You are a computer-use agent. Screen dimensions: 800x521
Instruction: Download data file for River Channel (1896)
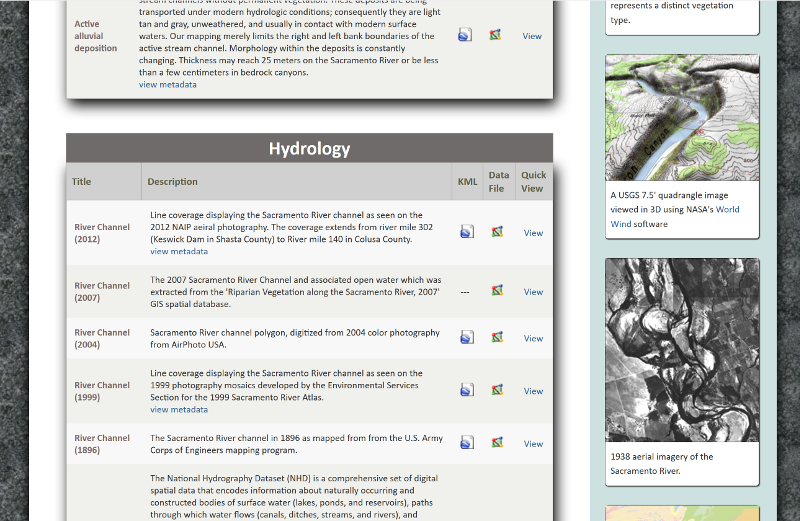tap(496, 443)
